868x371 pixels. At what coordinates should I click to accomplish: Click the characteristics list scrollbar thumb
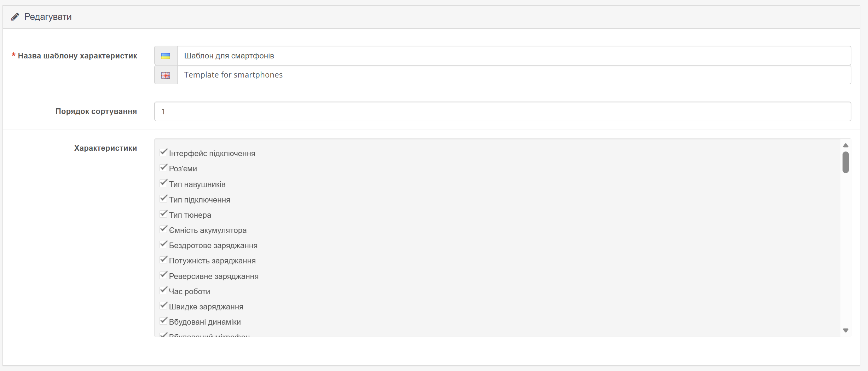pos(846,162)
